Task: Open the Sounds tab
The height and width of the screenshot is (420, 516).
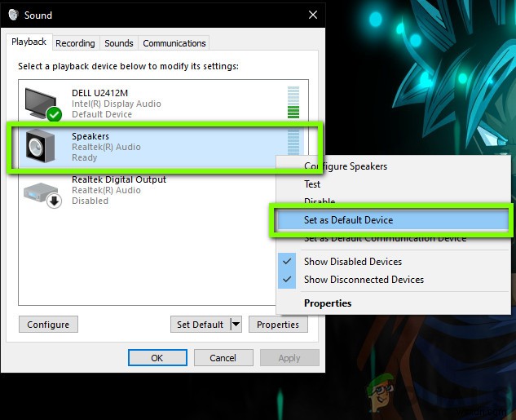Action: tap(119, 43)
